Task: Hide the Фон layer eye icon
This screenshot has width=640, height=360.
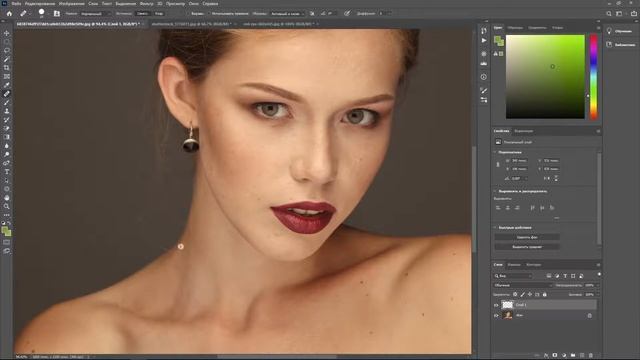Action: tap(496, 316)
